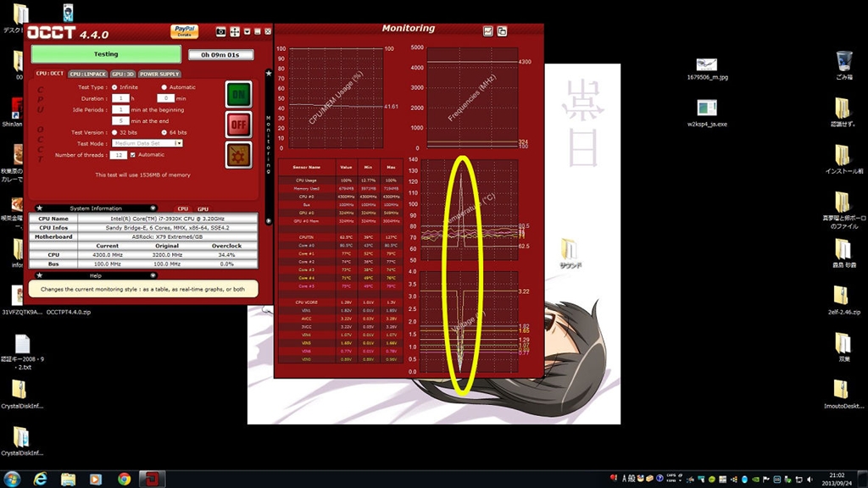This screenshot has height=488, width=868.
Task: Click the Testing status progress bar
Action: [106, 54]
